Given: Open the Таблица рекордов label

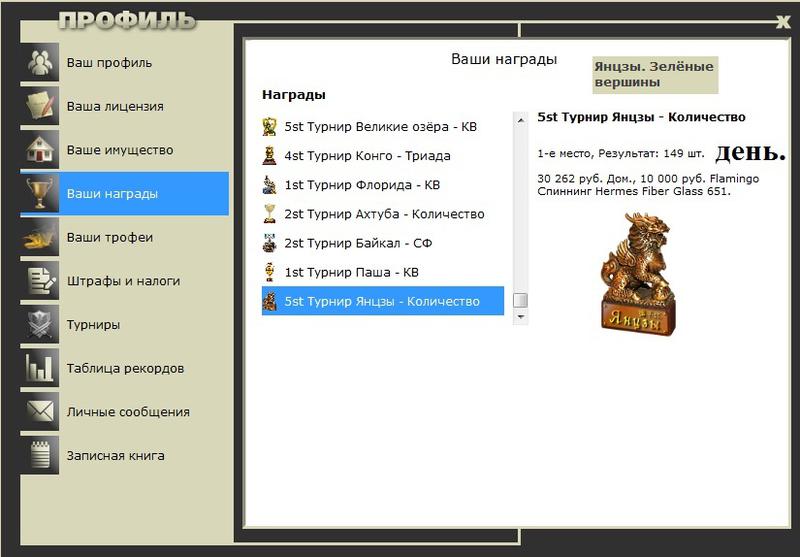Looking at the screenshot, I should point(125,368).
